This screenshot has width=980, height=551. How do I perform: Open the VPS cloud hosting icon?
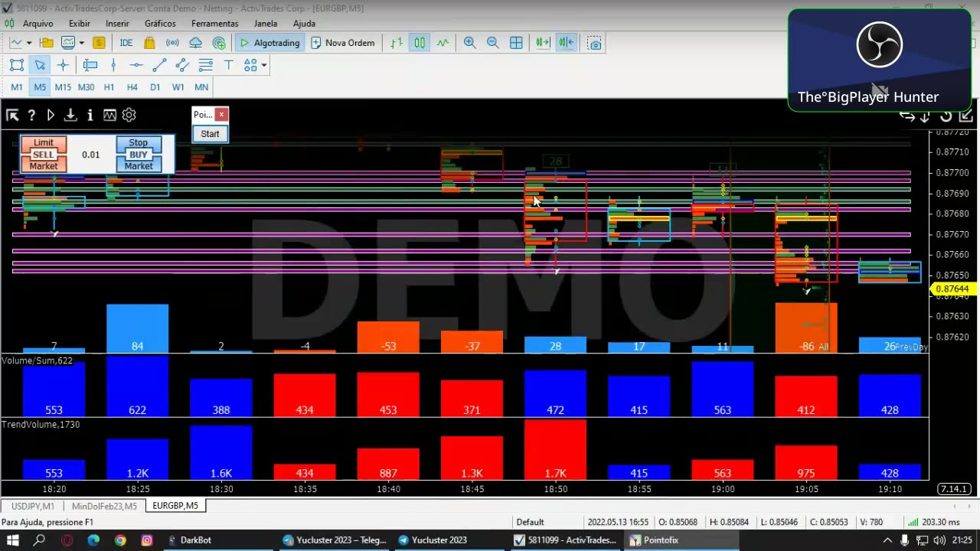[x=196, y=43]
